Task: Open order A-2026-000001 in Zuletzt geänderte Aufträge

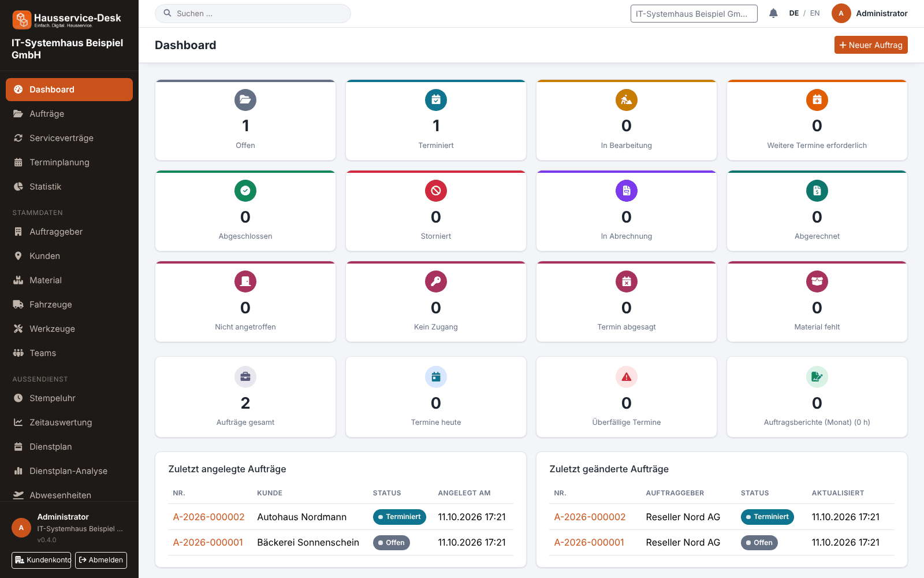Action: [589, 543]
